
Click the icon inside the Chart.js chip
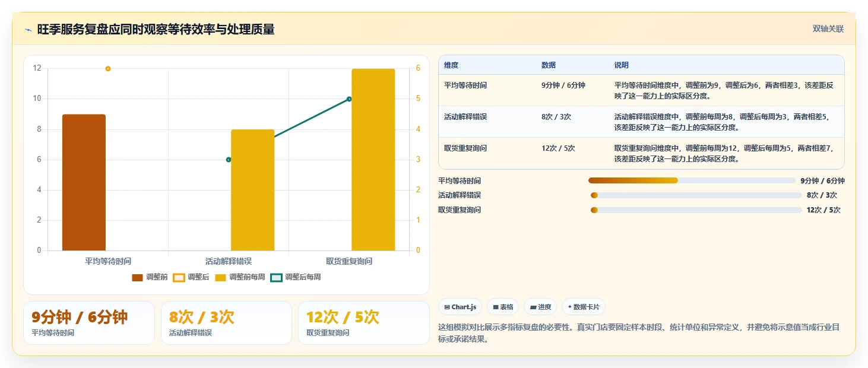click(447, 307)
